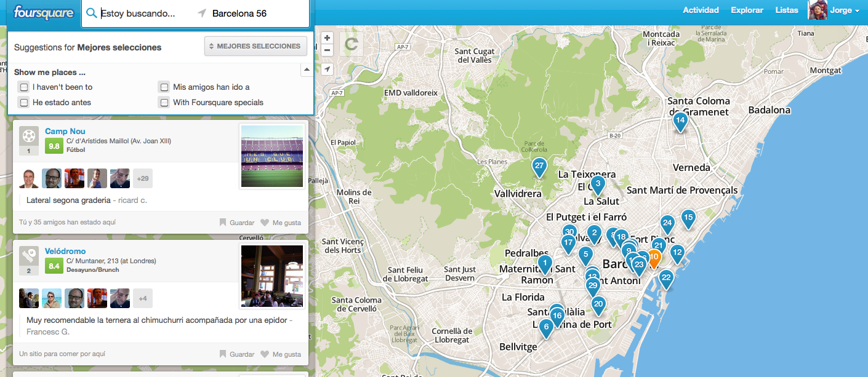The width and height of the screenshot is (868, 377).
Task: Center map on my location arrow
Action: point(327,69)
